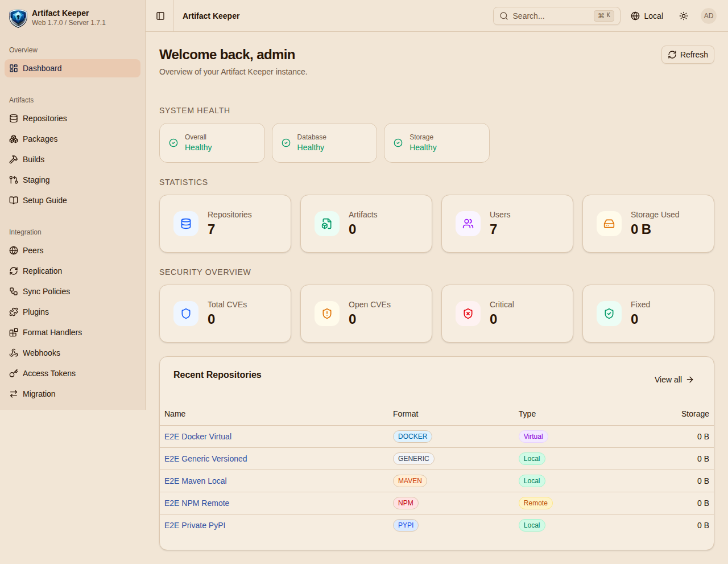
Task: Click the Peers globe icon
Action: click(14, 250)
